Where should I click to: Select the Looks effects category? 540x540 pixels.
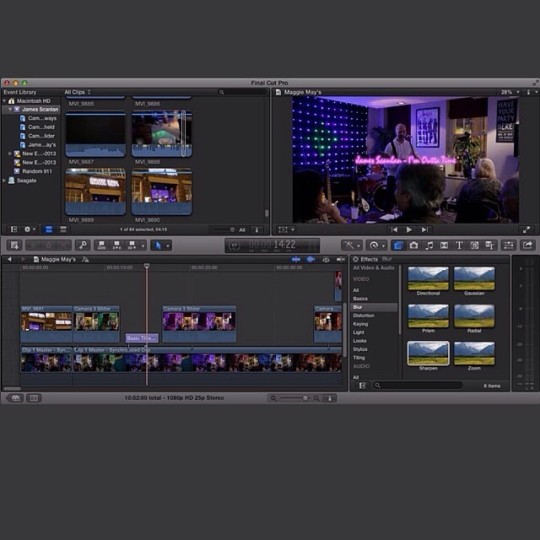[x=359, y=341]
